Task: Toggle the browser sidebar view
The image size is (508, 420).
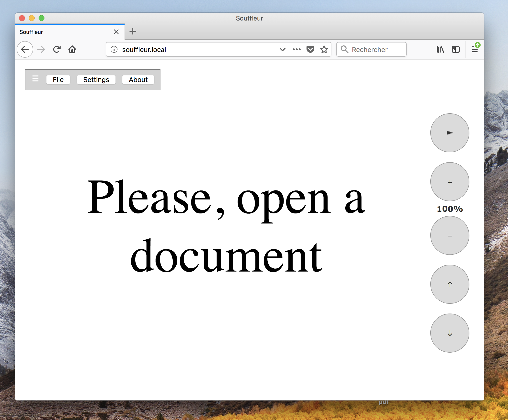Action: click(455, 50)
